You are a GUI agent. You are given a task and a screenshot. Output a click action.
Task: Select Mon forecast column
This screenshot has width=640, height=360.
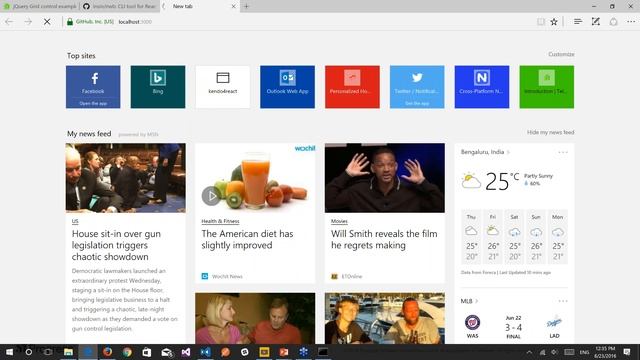coord(558,237)
